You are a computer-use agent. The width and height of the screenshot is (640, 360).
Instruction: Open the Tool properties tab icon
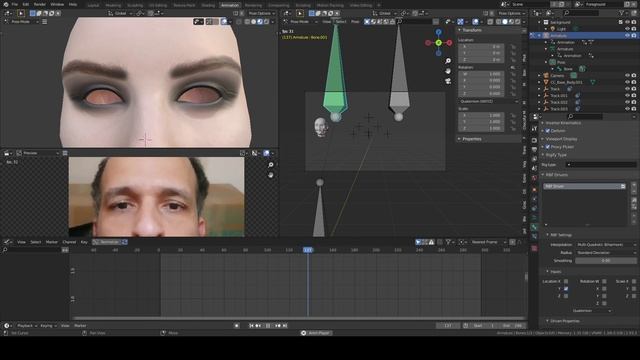[534, 129]
